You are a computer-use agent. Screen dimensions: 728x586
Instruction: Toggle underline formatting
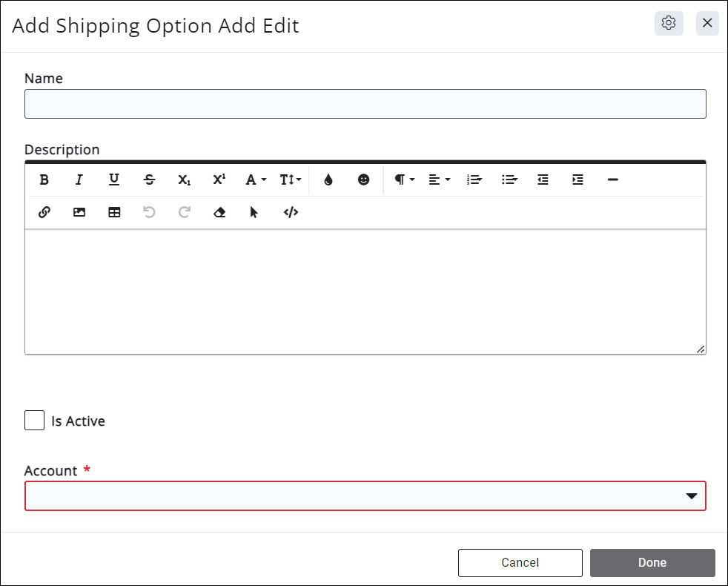[114, 180]
